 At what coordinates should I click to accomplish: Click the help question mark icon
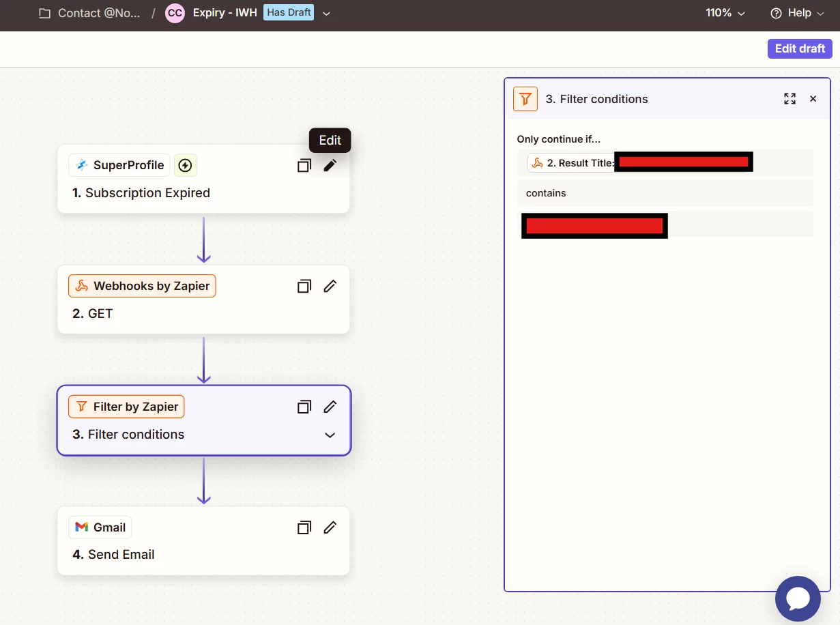click(776, 13)
